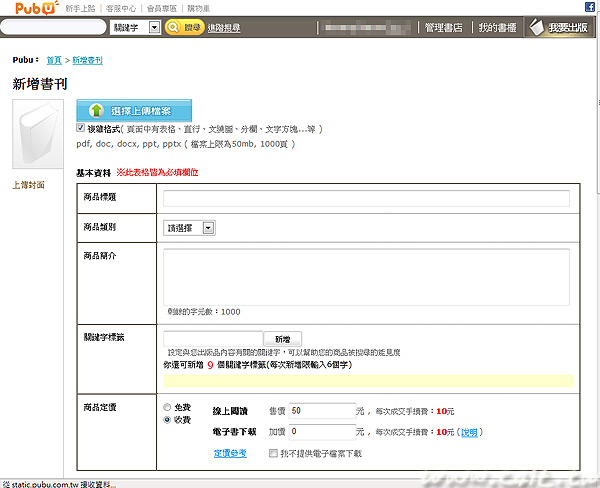
Task: Click the 新增書刊 breadcrumb link
Action: pyautogui.click(x=87, y=60)
